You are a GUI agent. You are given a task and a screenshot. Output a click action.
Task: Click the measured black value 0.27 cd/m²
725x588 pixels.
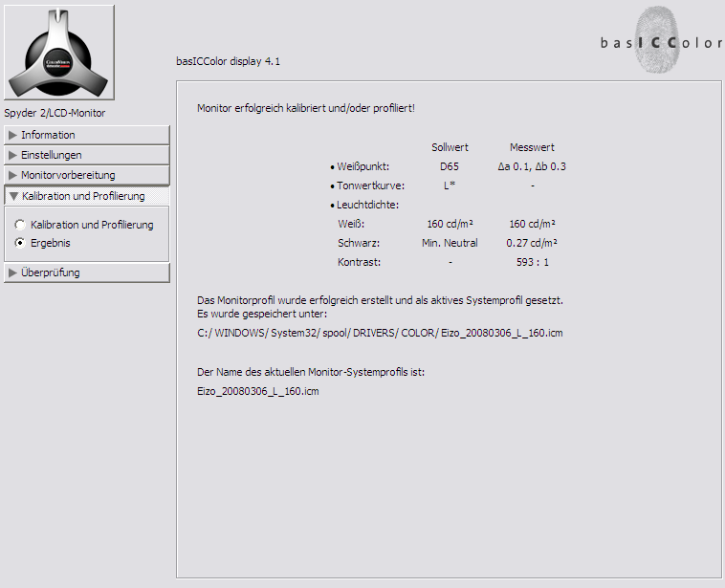coord(531,243)
